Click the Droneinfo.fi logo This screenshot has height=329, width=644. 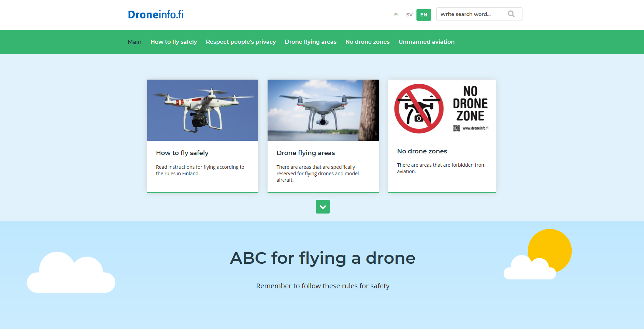[156, 14]
